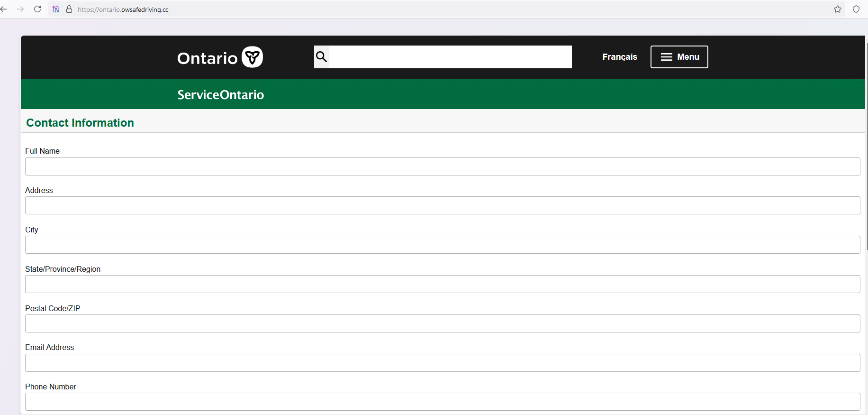Click the ServiceOntario heading link
Screen dimensions: 868x415
click(221, 95)
